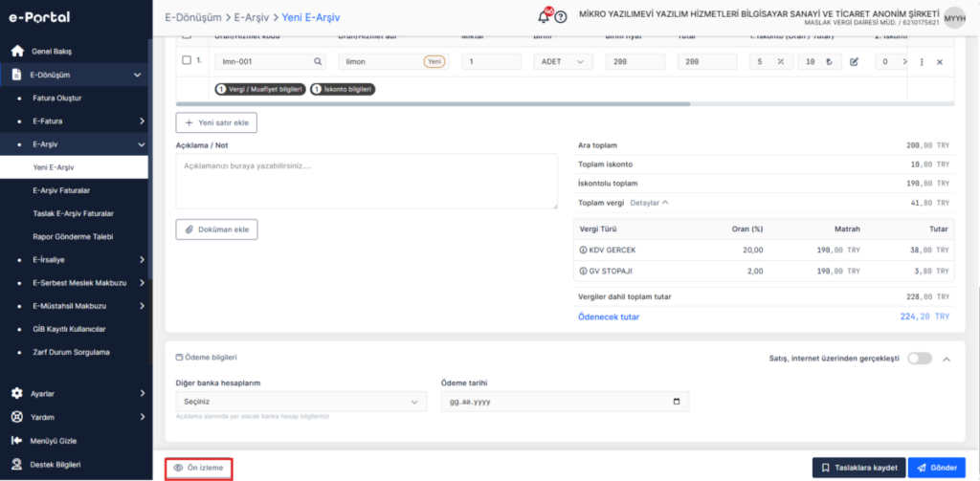Image resolution: width=980 pixels, height=481 pixels.
Task: Click the Toplam iskonto value 10,00 TRY
Action: (930, 164)
